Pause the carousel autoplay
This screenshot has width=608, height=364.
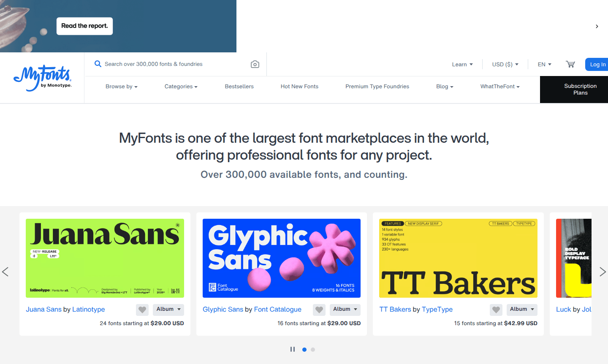[293, 349]
